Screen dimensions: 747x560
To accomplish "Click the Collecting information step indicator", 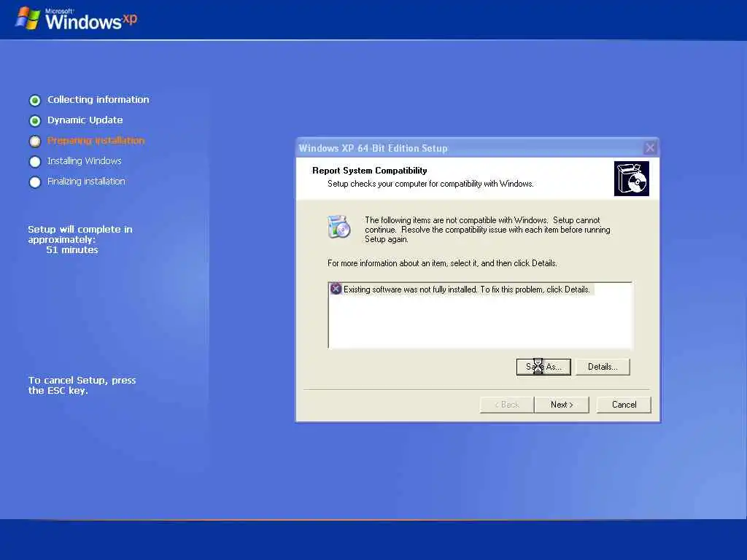I will [x=35, y=101].
